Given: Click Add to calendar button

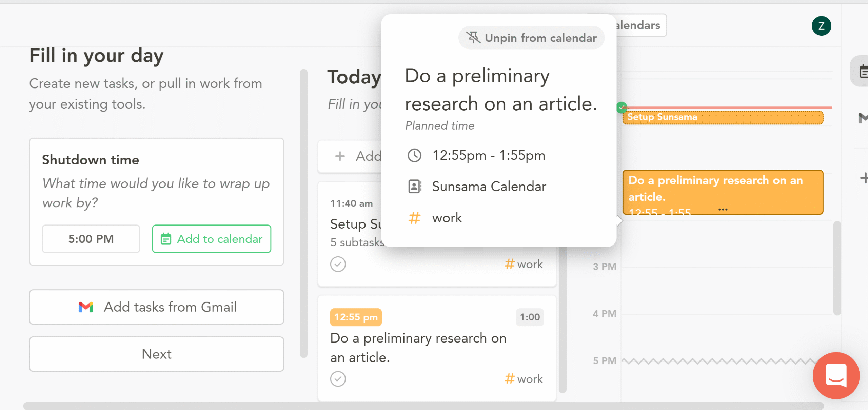Looking at the screenshot, I should (212, 239).
